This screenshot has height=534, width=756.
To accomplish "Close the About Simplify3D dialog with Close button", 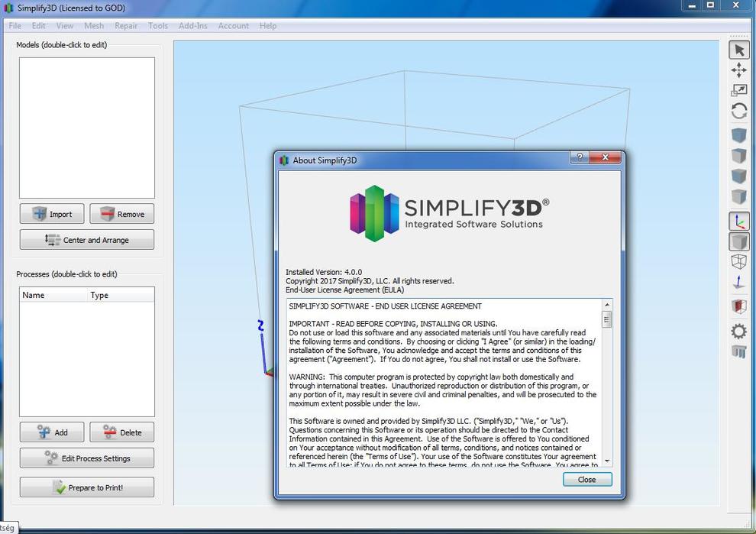I will point(586,480).
